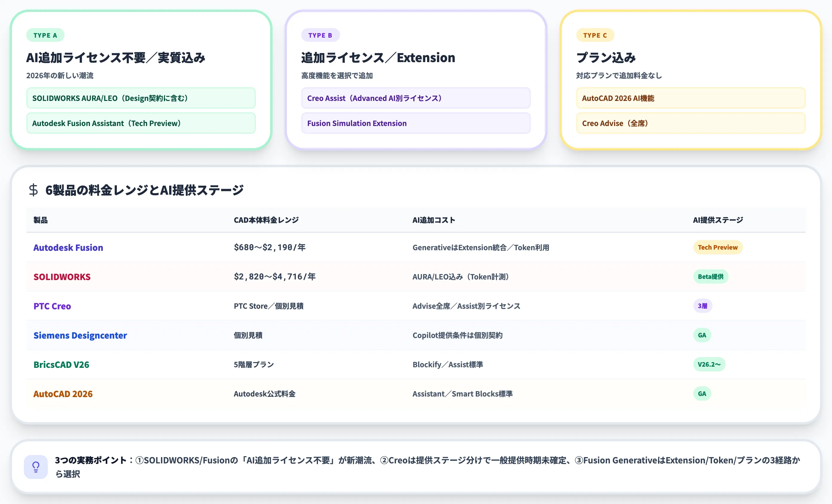Click heading プラン込み
The width and height of the screenshot is (832, 504).
tap(606, 58)
